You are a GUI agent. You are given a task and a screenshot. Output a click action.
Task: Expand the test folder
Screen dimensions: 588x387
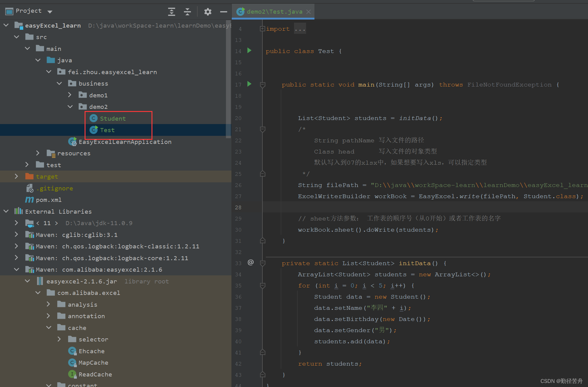[x=27, y=165]
